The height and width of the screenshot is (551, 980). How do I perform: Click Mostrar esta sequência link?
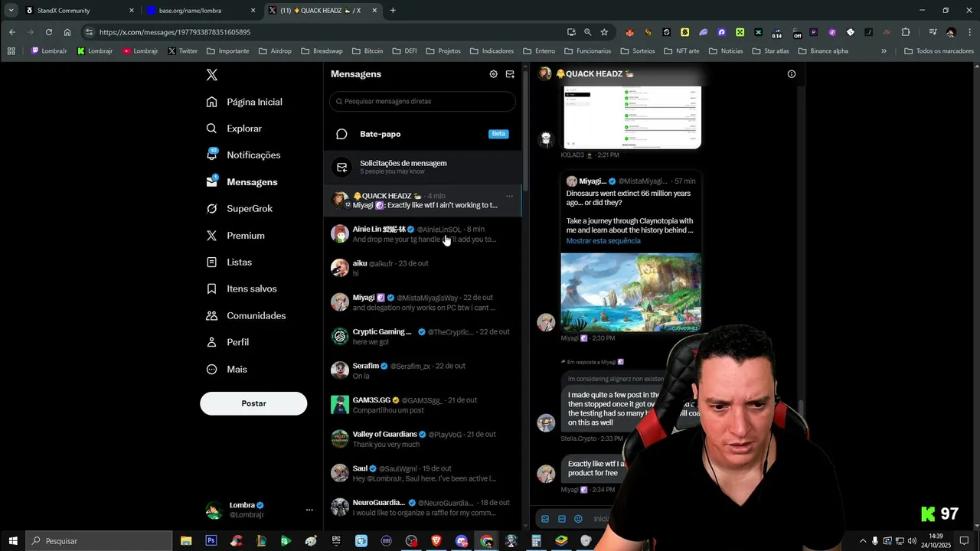point(603,241)
